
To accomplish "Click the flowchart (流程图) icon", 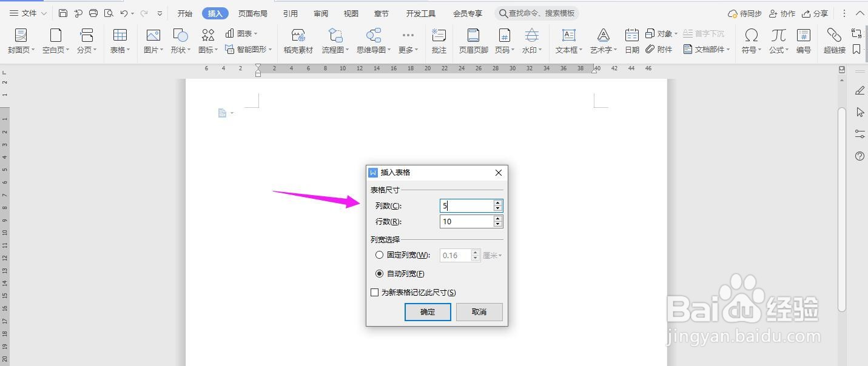I will [x=335, y=35].
